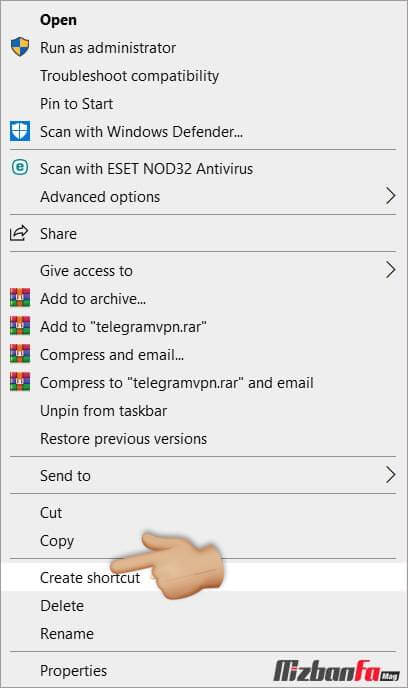
Task: Click WinRAR icon beside Add to "telegramvpn.rar"
Action: (x=20, y=326)
